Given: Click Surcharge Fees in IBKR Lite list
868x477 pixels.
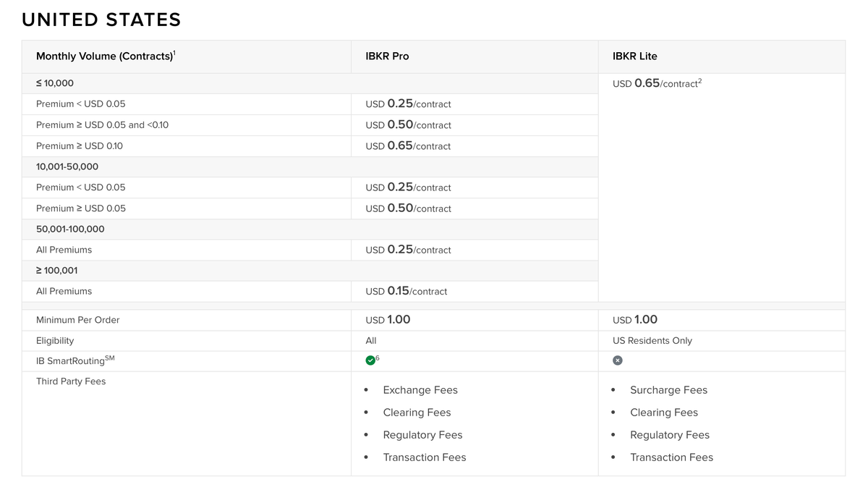Looking at the screenshot, I should [x=668, y=390].
